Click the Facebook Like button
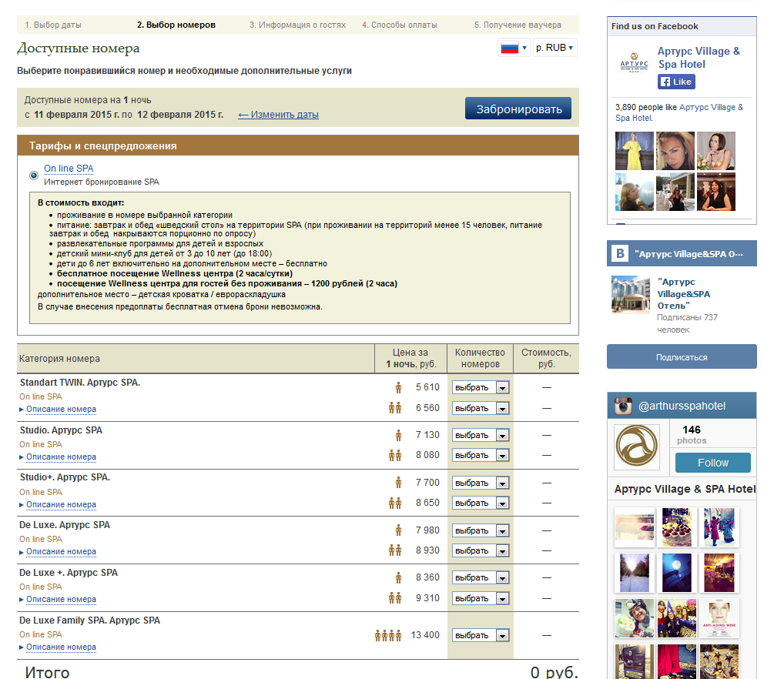Image resolution: width=784 pixels, height=679 pixels. 676,82
